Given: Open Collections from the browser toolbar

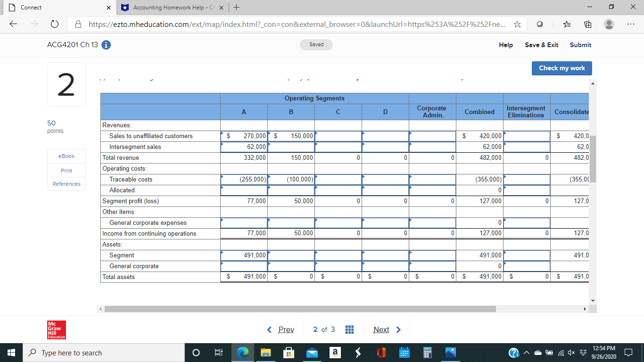Looking at the screenshot, I should [x=587, y=24].
